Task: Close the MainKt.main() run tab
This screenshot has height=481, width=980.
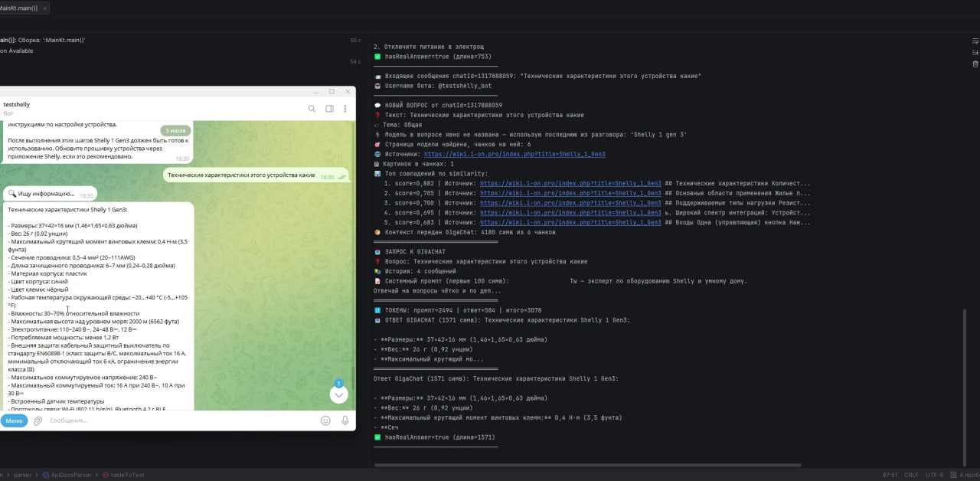Action: click(x=44, y=8)
